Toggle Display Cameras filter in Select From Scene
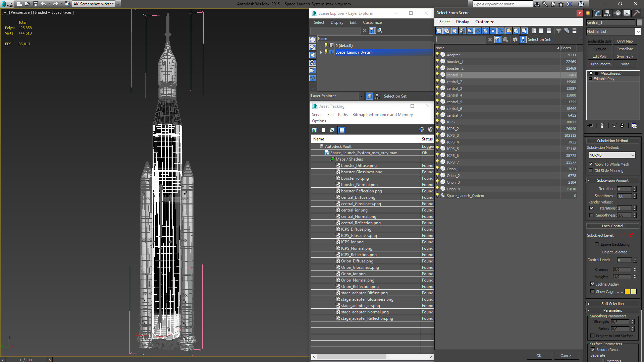Screen dimensions: 644x362 point(462,31)
